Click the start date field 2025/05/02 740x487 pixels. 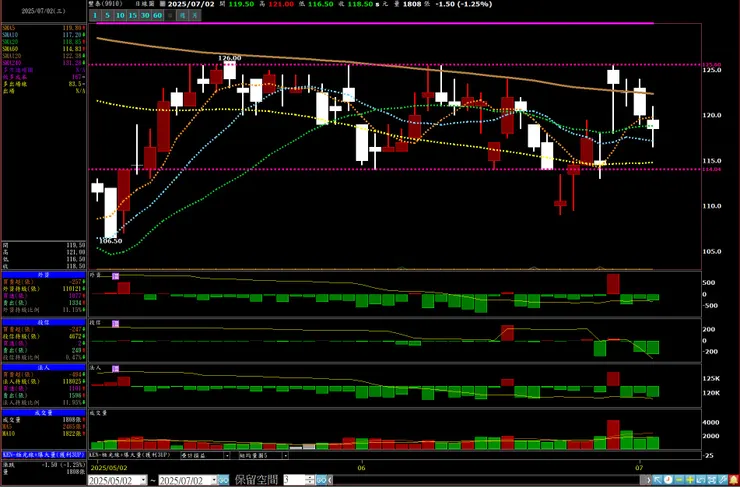[x=114, y=480]
